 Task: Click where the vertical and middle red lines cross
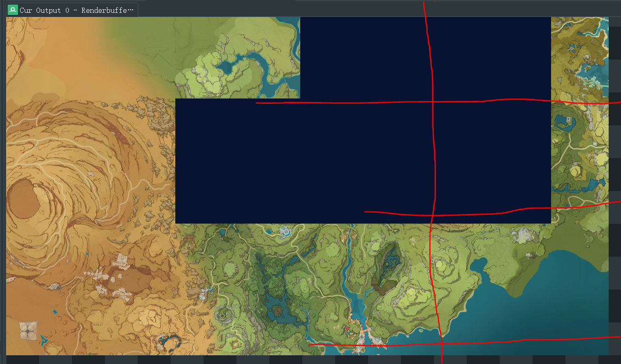click(432, 215)
